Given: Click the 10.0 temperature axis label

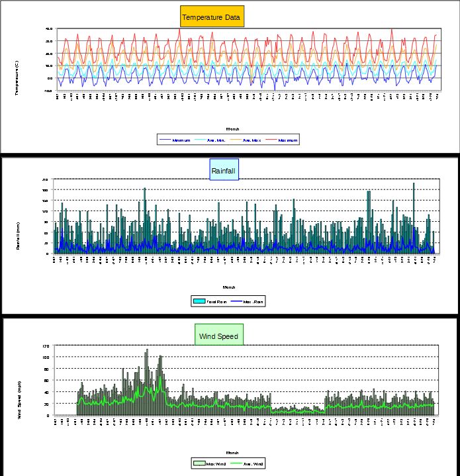Looking at the screenshot, I should (49, 66).
